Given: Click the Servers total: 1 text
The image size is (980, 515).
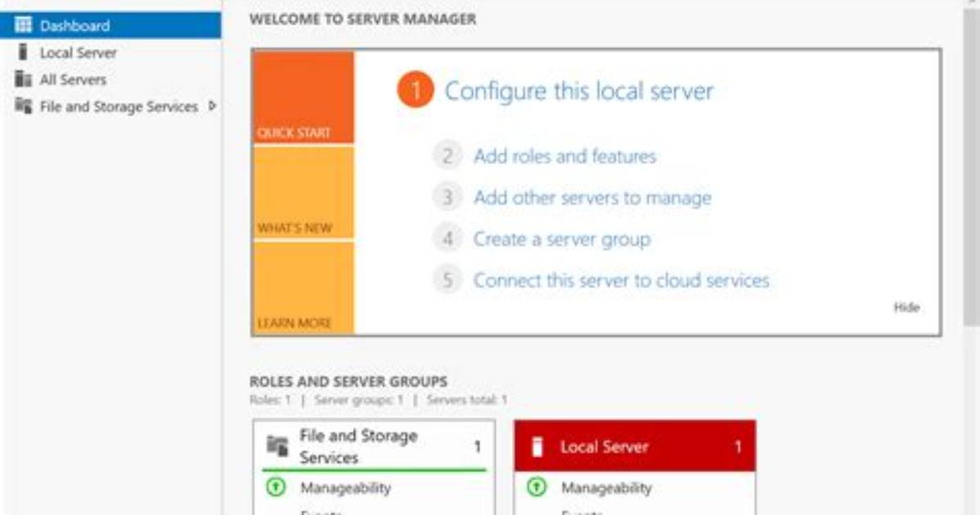Looking at the screenshot, I should pos(467,400).
